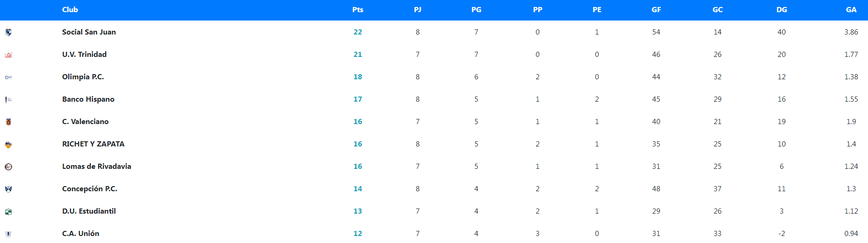Click the Club column header
Image resolution: width=868 pixels, height=243 pixels.
tap(70, 10)
